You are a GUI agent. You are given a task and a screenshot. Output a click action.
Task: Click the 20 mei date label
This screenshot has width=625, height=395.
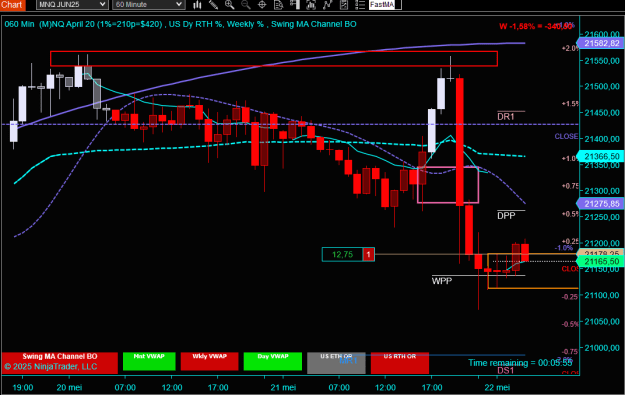coord(69,387)
